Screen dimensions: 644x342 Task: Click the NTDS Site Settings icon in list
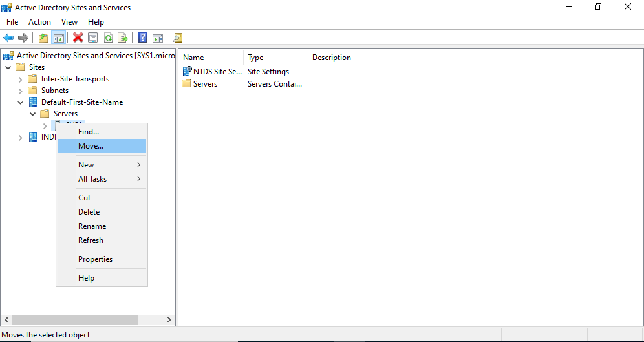pyautogui.click(x=187, y=71)
